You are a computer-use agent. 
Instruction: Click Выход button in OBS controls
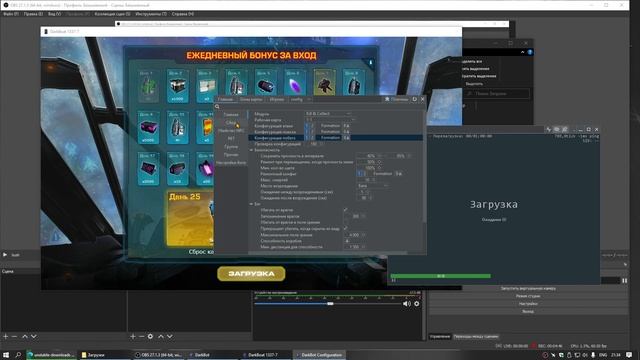pos(528,311)
